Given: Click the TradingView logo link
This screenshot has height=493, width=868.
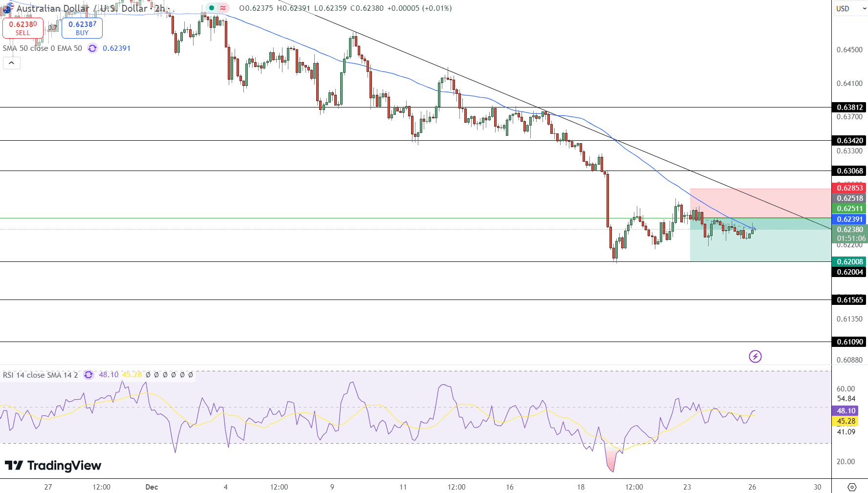Looking at the screenshot, I should coord(53,466).
